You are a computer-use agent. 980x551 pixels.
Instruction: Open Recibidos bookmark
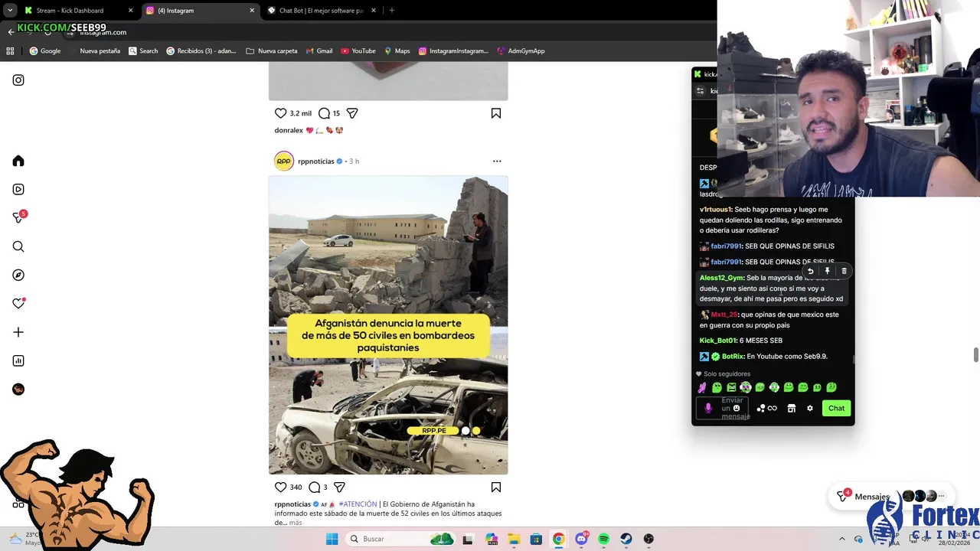pyautogui.click(x=201, y=51)
